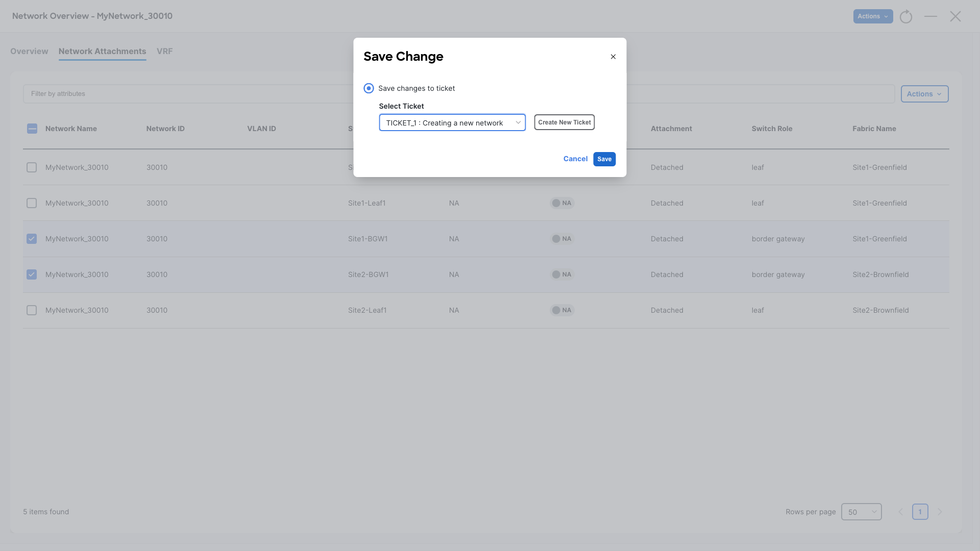Open the Select Ticket dropdown
Image resolution: width=980 pixels, height=551 pixels.
pos(452,122)
